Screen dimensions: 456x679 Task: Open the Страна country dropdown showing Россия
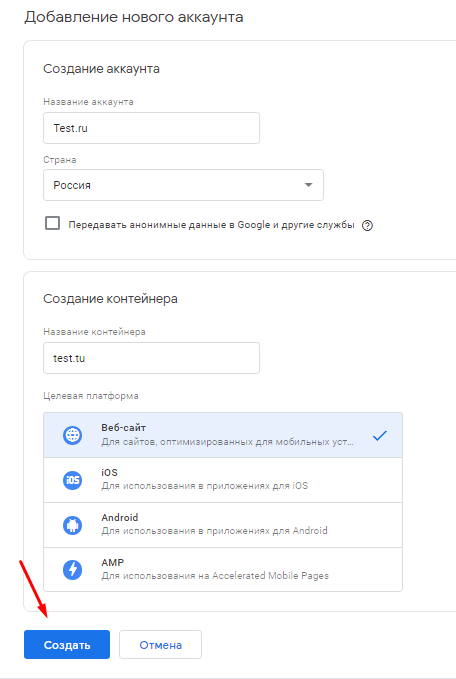pyautogui.click(x=183, y=185)
